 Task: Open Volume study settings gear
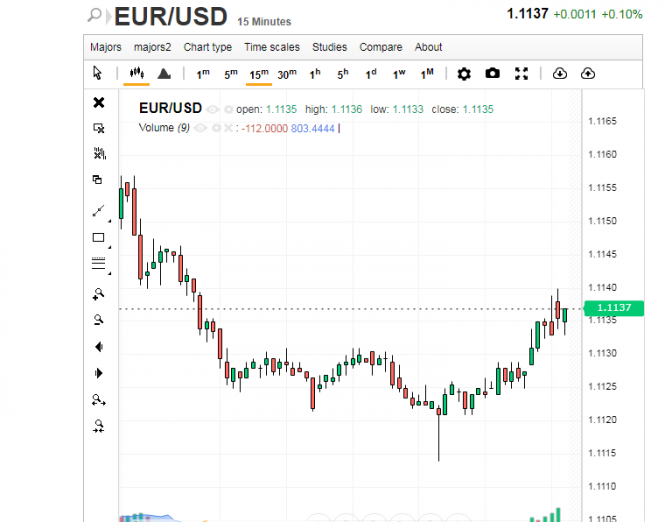216,128
